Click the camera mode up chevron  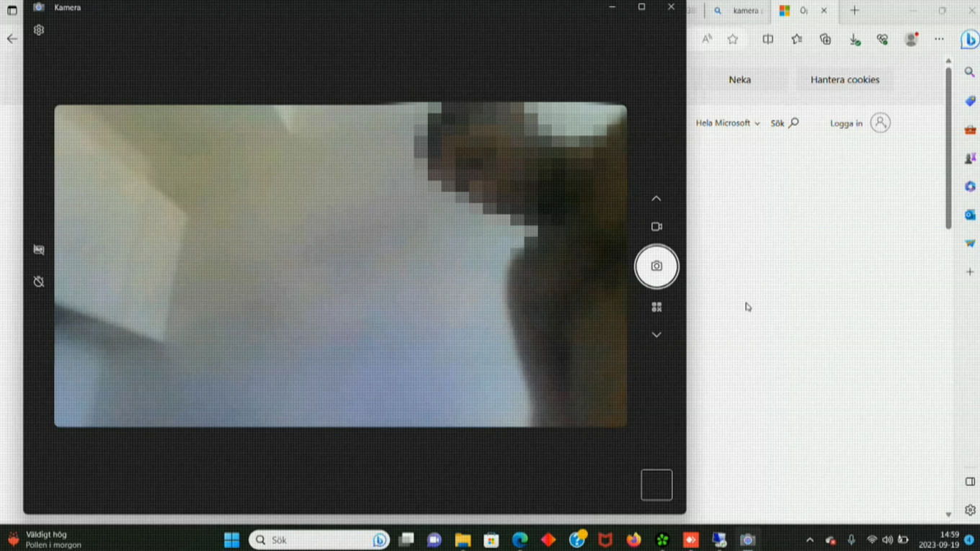tap(656, 199)
